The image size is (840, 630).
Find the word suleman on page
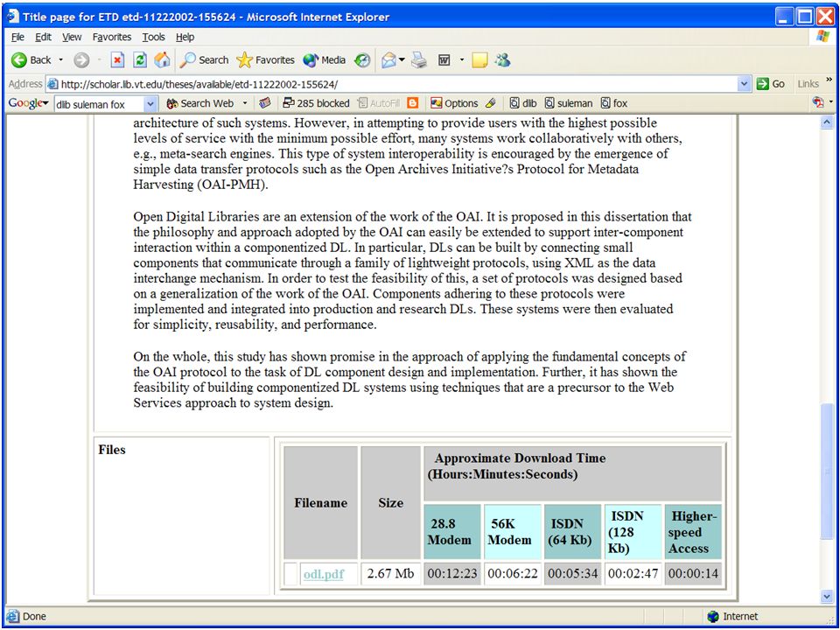(569, 103)
